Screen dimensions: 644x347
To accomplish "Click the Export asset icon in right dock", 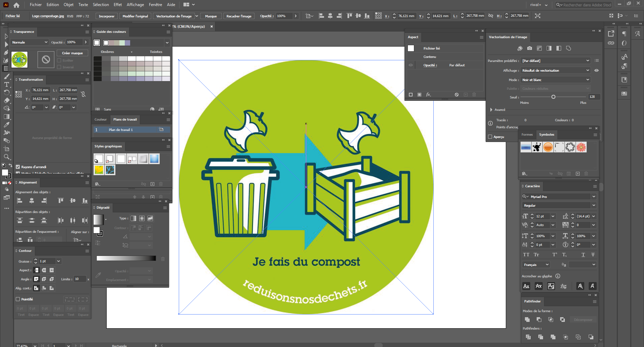I will (611, 33).
